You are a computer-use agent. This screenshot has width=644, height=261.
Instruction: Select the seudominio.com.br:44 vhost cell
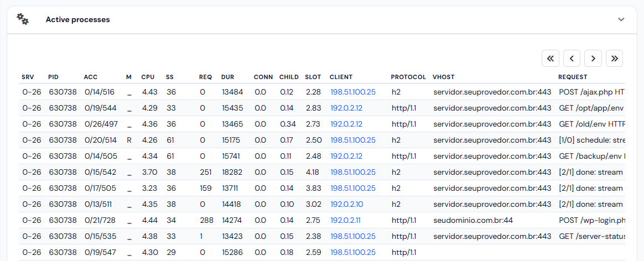point(473,221)
